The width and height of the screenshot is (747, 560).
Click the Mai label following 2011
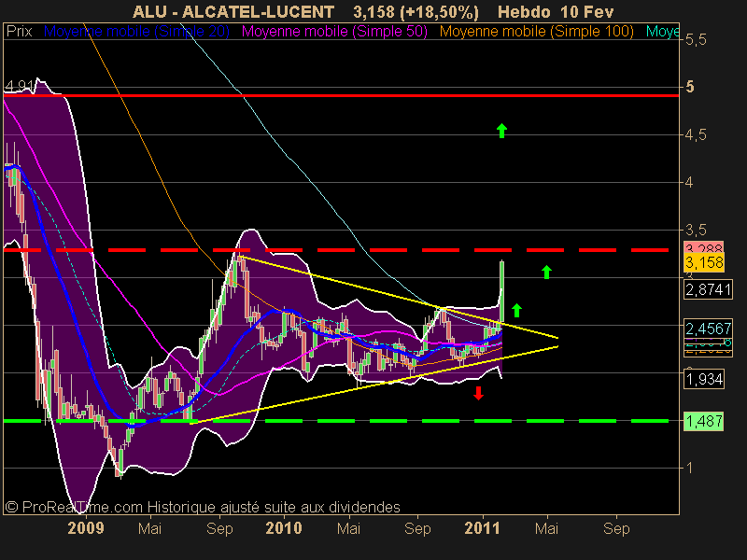(x=546, y=528)
